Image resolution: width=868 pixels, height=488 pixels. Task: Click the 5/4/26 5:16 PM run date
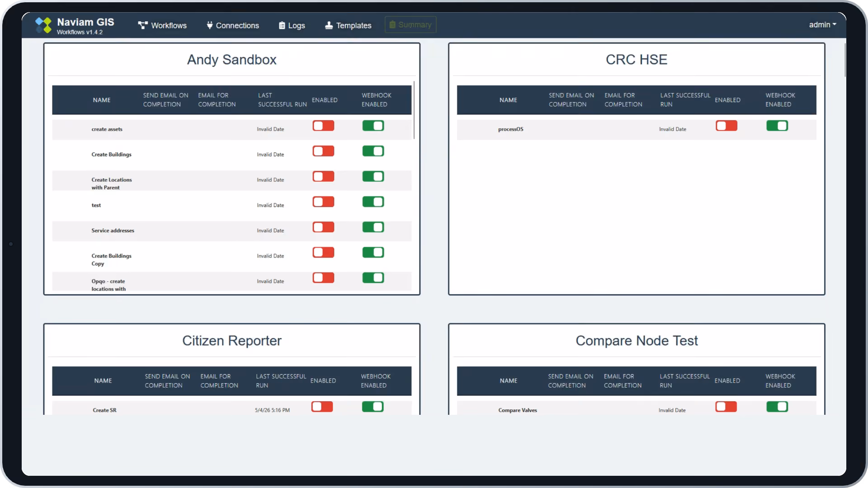(272, 410)
